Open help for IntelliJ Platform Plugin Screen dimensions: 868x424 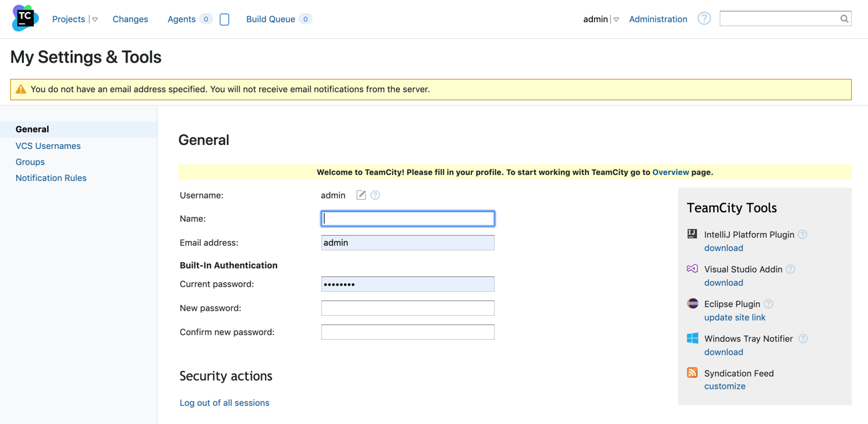[x=803, y=234]
